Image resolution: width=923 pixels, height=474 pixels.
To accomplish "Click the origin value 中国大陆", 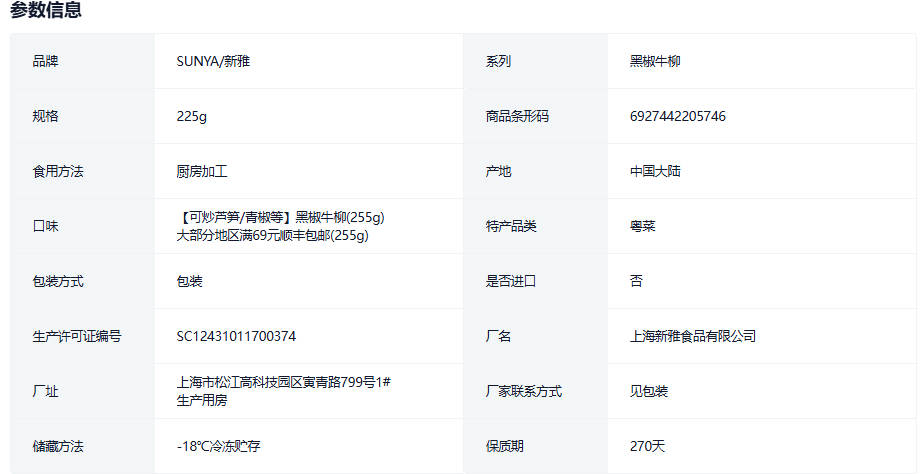I will [x=655, y=171].
